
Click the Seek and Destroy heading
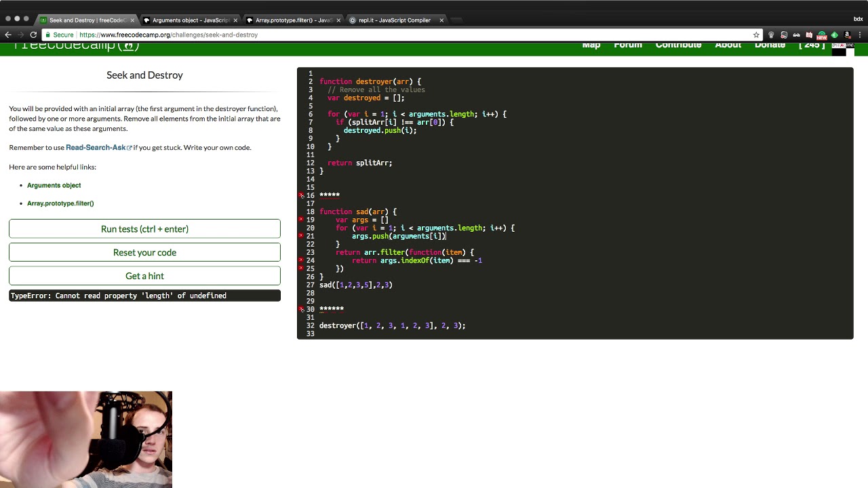[144, 75]
